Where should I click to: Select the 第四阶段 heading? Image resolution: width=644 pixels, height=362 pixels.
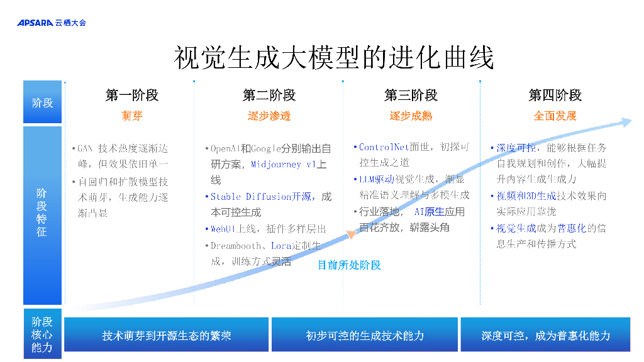coord(555,96)
